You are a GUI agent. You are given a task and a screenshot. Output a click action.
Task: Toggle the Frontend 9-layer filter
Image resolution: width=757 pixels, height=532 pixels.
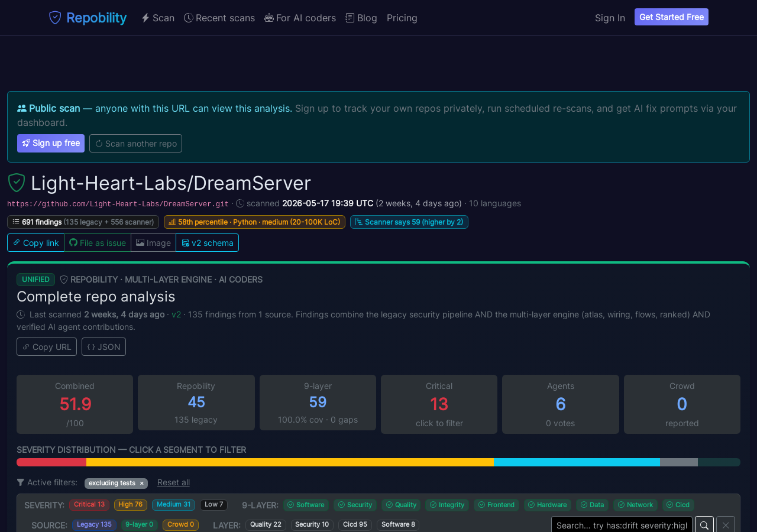click(x=496, y=505)
